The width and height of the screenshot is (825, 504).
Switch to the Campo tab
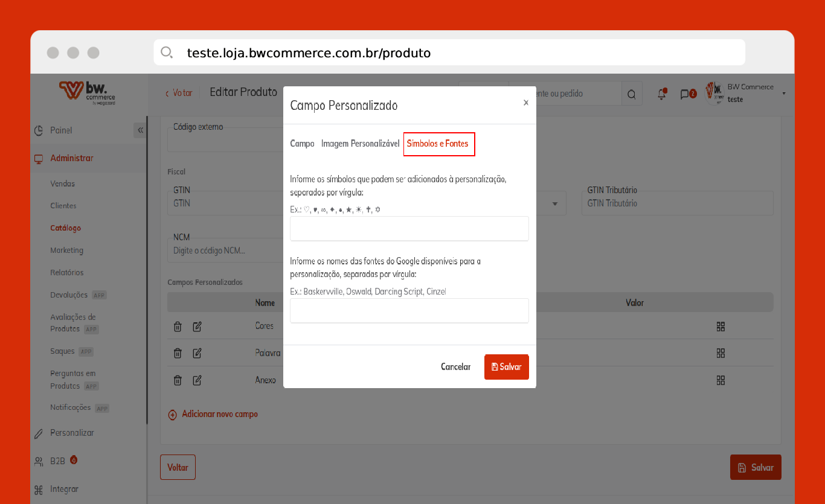tap(302, 144)
